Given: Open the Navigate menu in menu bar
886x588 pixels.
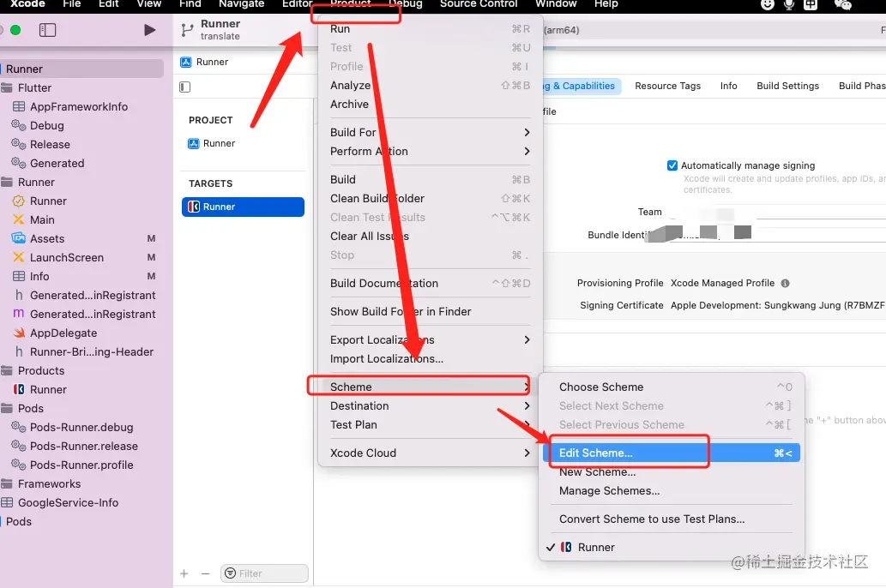Looking at the screenshot, I should (x=241, y=4).
